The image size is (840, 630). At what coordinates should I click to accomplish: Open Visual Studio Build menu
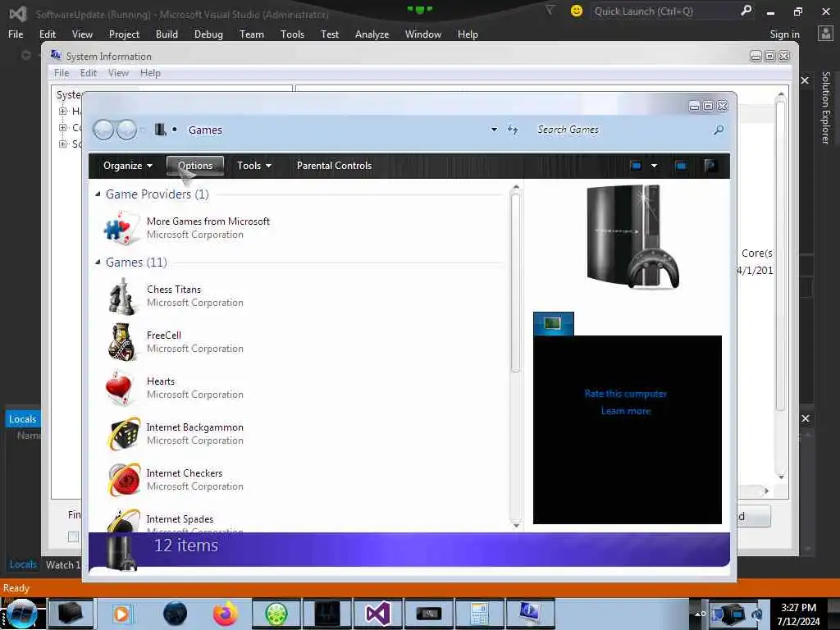[x=167, y=34]
